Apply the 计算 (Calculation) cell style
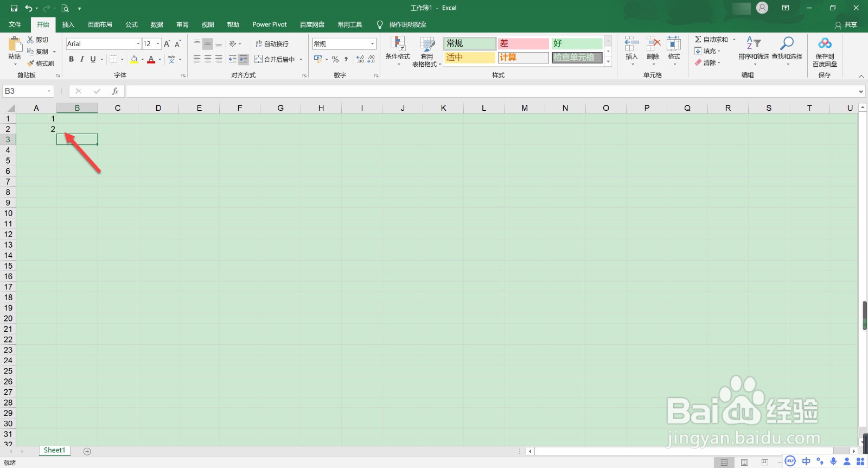This screenshot has height=468, width=868. pyautogui.click(x=524, y=58)
